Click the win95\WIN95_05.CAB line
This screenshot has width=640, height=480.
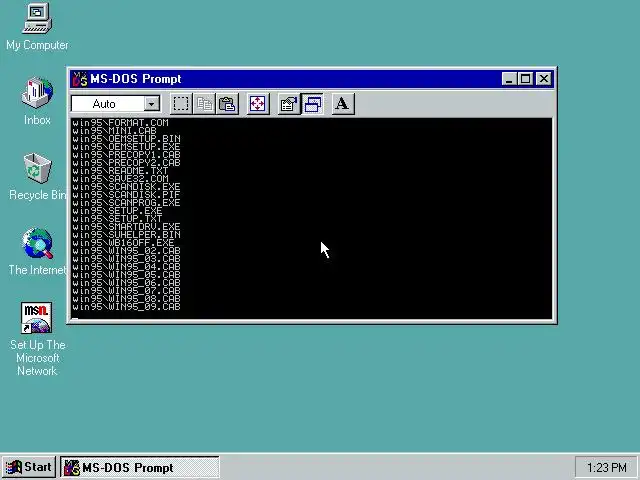point(127,275)
